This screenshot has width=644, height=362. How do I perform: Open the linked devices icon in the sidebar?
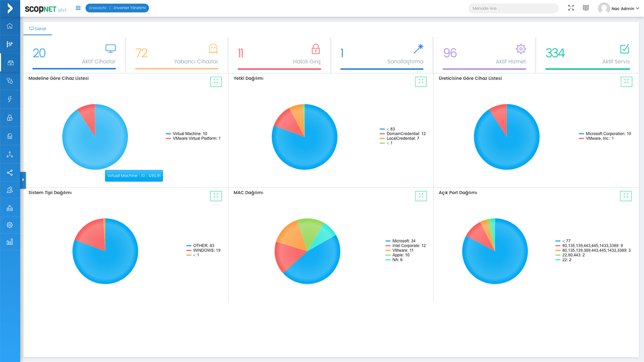pos(10,81)
